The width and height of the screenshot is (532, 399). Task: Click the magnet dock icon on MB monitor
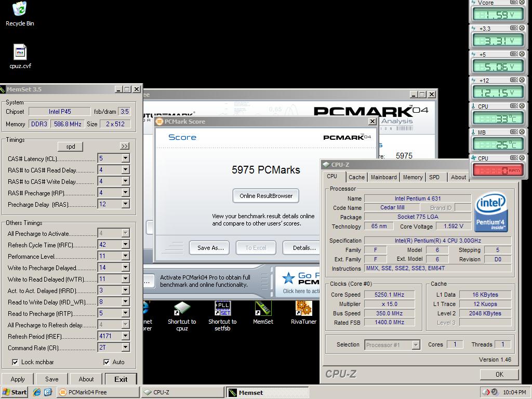[x=514, y=131]
